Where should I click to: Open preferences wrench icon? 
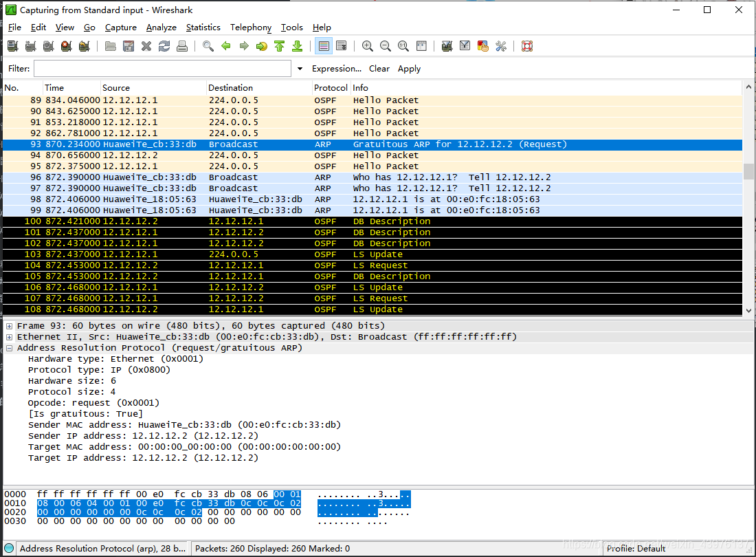(501, 46)
